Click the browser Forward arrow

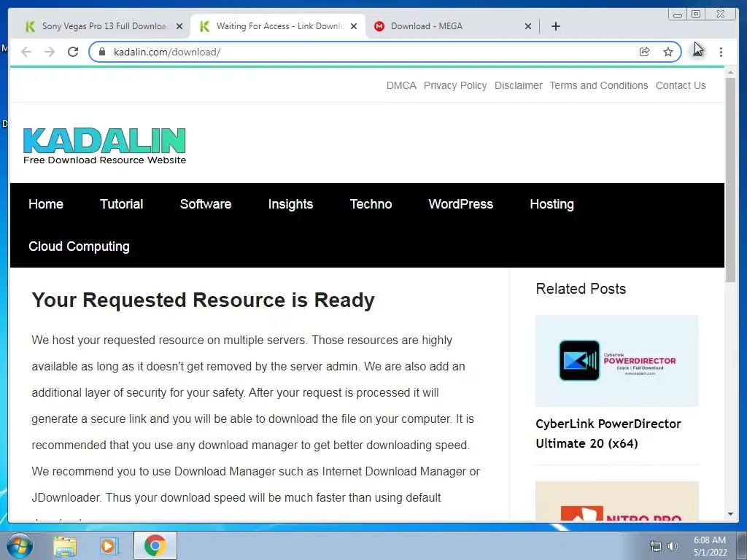tap(50, 52)
